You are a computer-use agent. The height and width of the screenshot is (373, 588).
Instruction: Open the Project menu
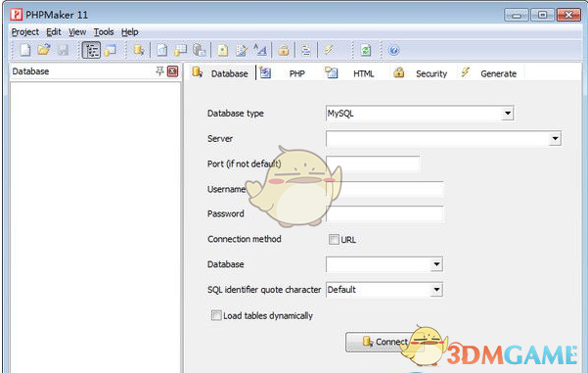click(25, 32)
